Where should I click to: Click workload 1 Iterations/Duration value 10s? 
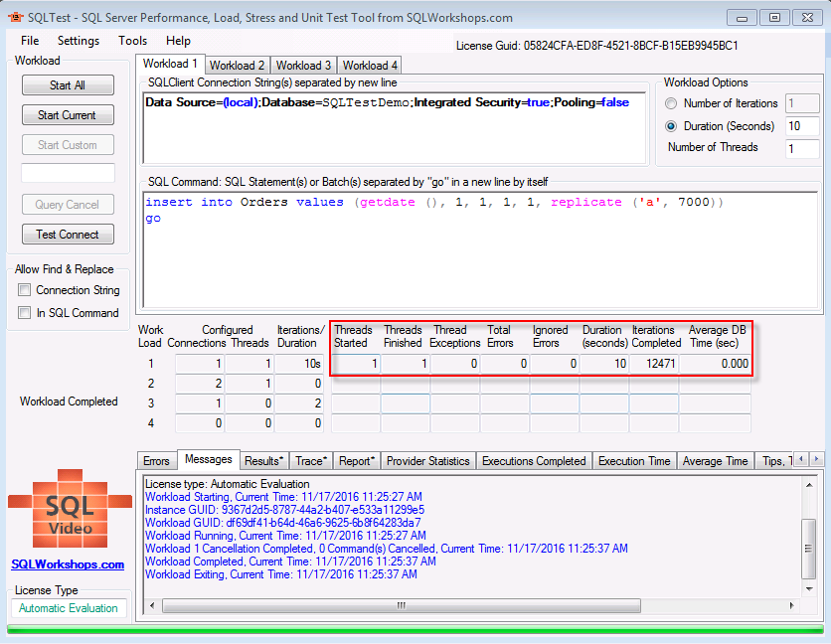coord(299,364)
